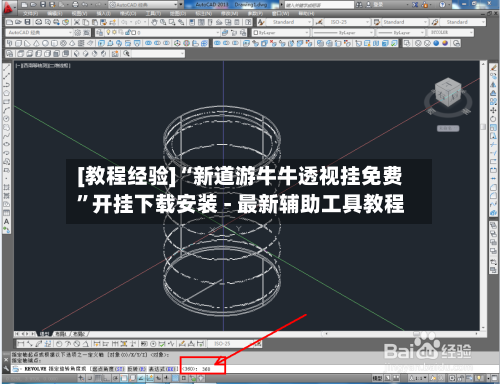
Task: Apply Conceptual visual style sphere icon
Action: [x=445, y=43]
